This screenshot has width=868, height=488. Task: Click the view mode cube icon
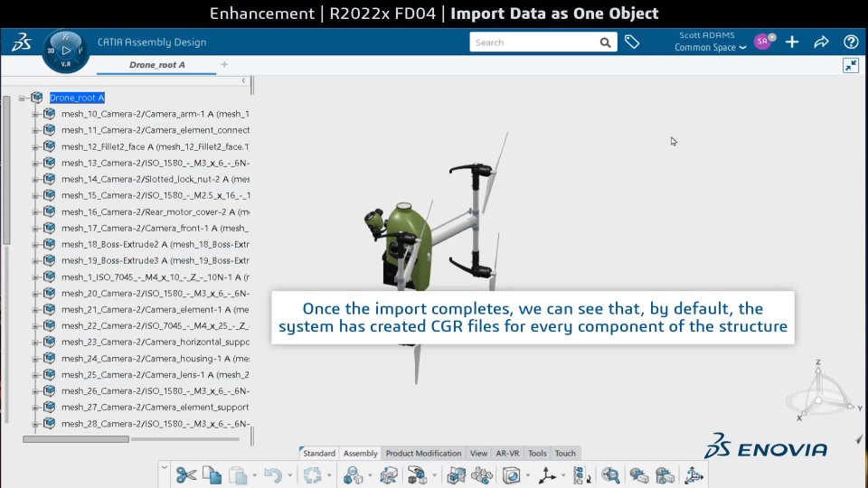click(x=511, y=475)
